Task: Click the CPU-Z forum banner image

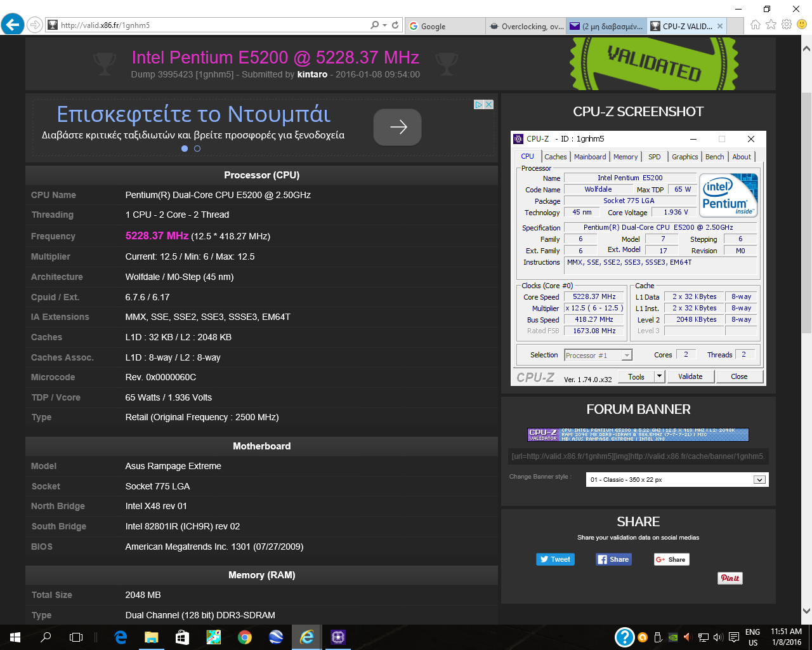Action: (638, 434)
